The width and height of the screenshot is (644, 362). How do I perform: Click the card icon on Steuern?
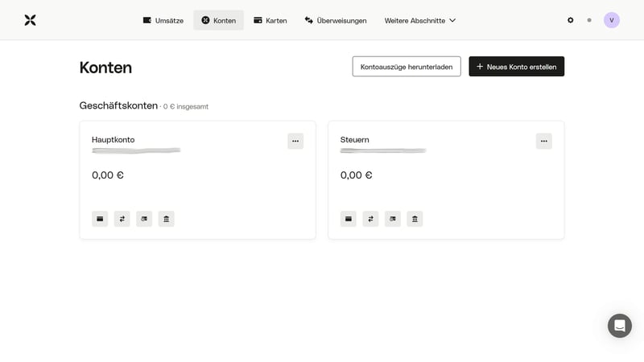(349, 219)
